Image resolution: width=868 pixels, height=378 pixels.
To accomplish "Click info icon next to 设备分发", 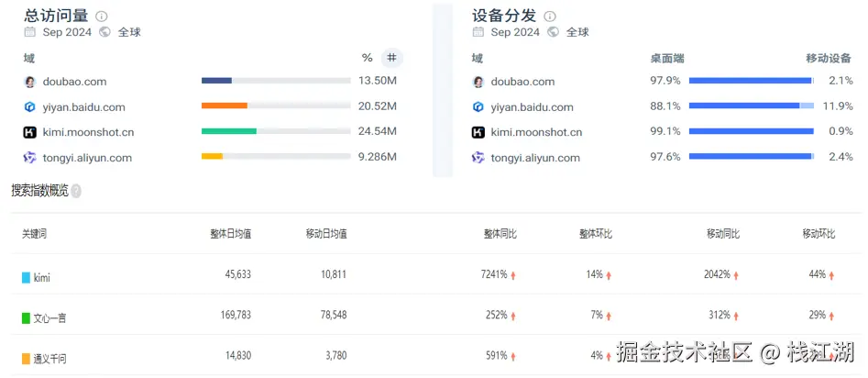I will (550, 17).
